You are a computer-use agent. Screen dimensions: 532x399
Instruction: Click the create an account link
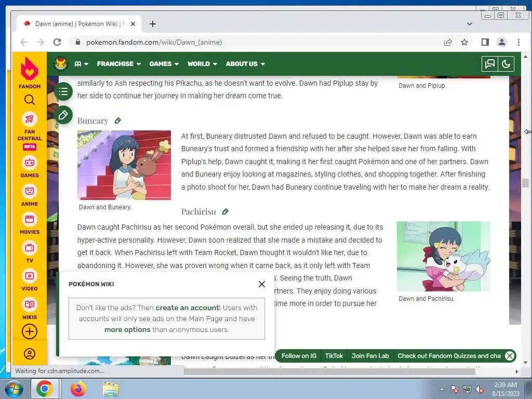click(187, 308)
